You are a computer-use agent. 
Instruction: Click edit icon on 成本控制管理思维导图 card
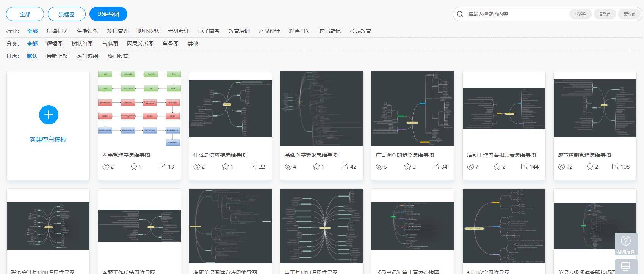[615, 166]
